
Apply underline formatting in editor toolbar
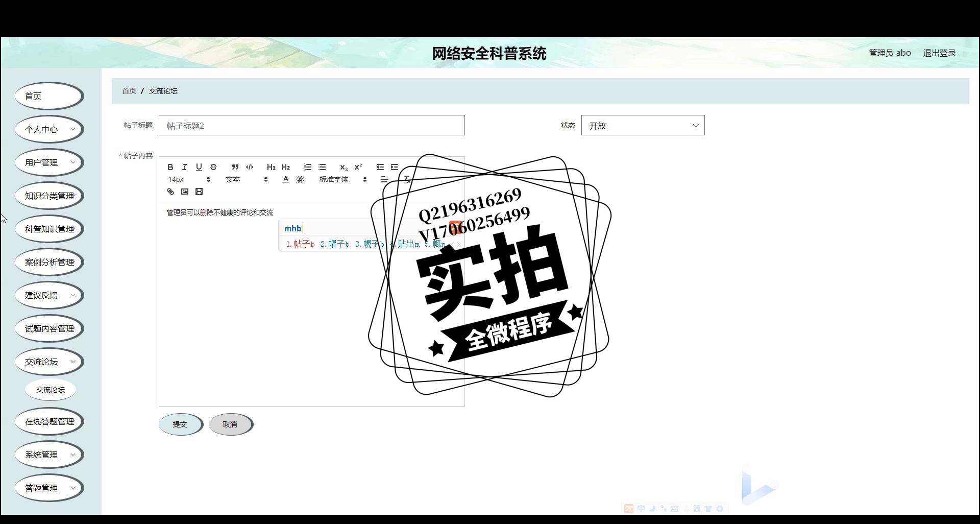pos(199,167)
